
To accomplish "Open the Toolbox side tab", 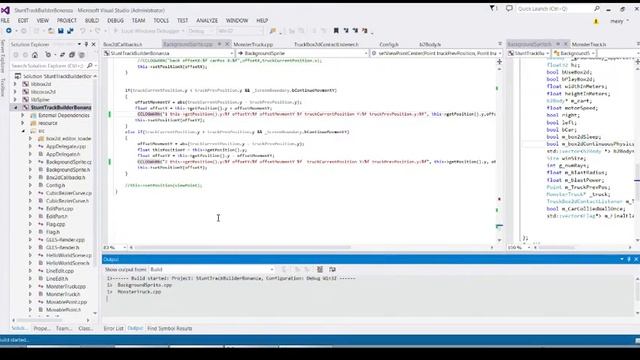I will (x=3, y=87).
